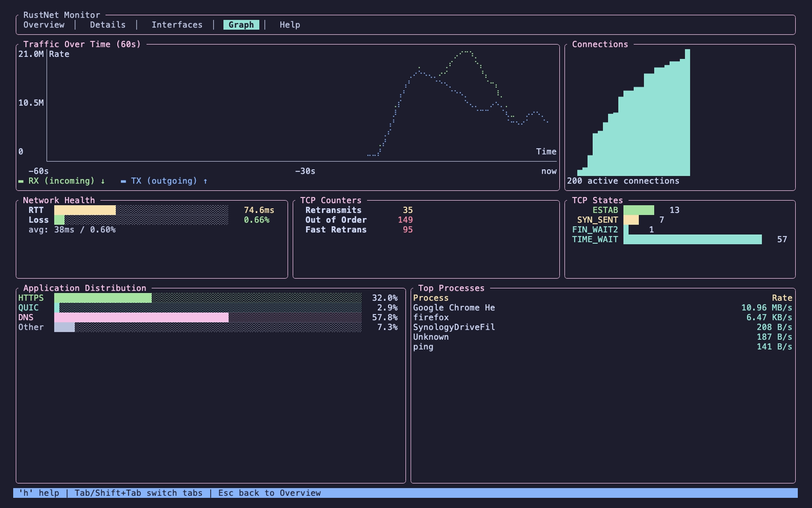
Task: Click the QUIC protocol label
Action: coord(28,308)
